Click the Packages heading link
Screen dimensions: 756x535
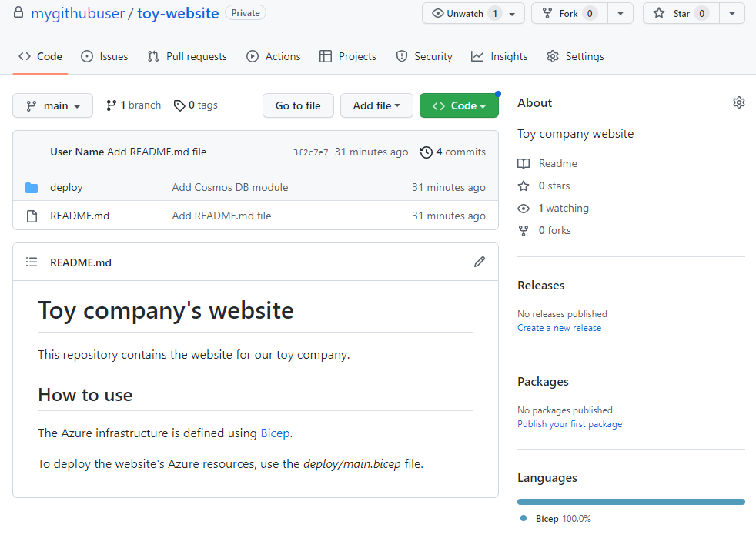[543, 382]
